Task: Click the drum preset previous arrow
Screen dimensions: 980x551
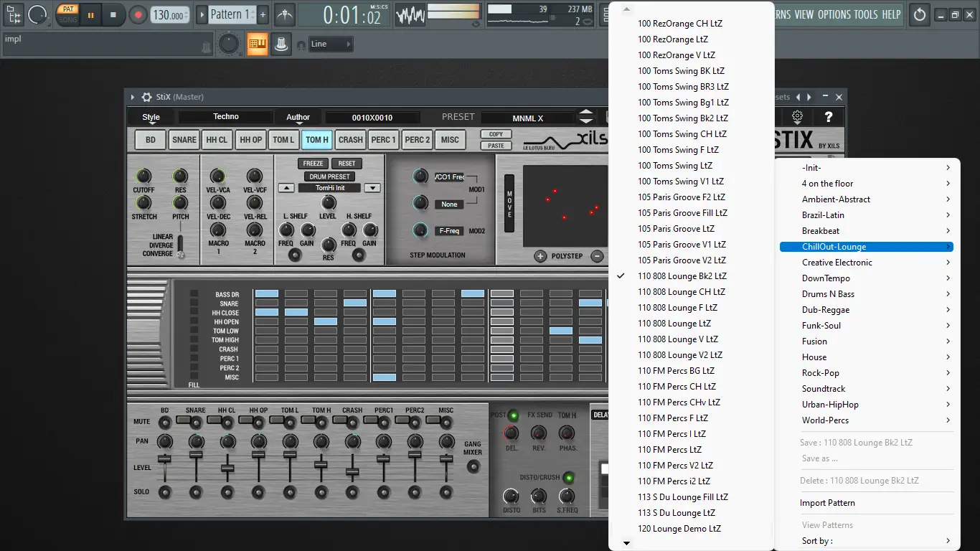Action: 286,188
